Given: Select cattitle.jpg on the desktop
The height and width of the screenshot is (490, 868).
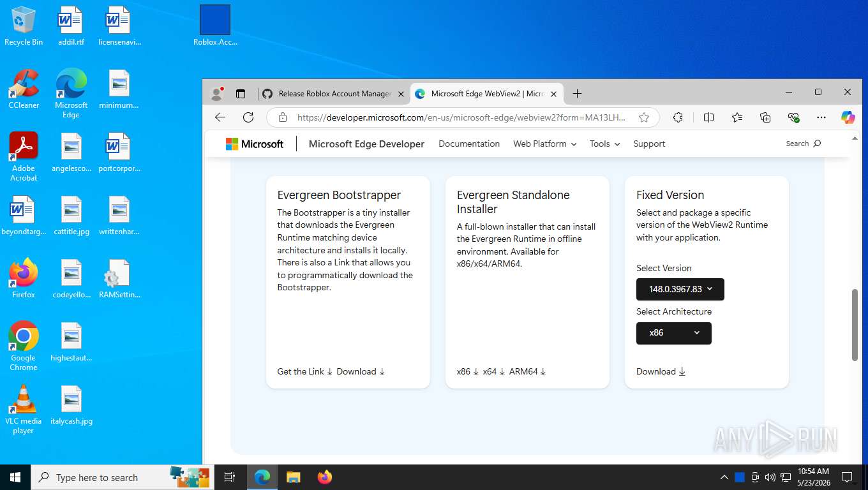Looking at the screenshot, I should click(71, 216).
